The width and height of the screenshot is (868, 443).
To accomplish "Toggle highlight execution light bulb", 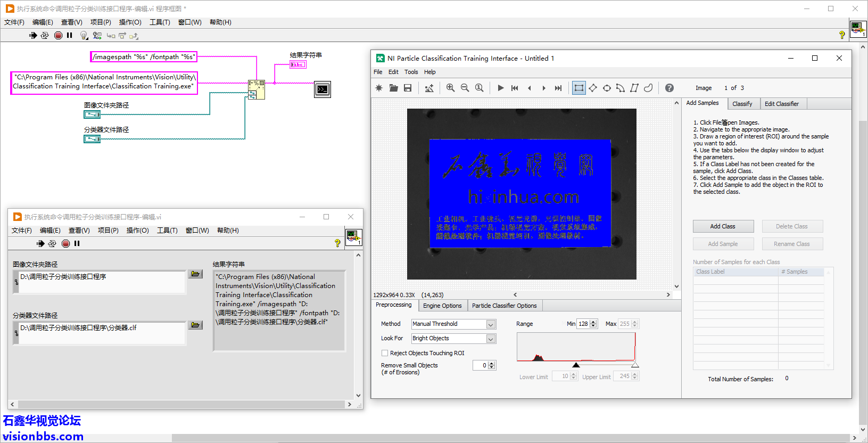I will coord(84,35).
